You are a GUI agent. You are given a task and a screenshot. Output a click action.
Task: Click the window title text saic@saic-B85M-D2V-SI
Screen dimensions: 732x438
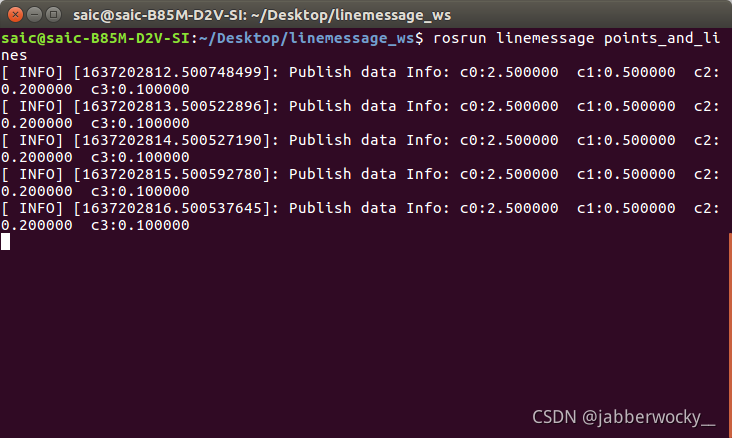coord(160,15)
